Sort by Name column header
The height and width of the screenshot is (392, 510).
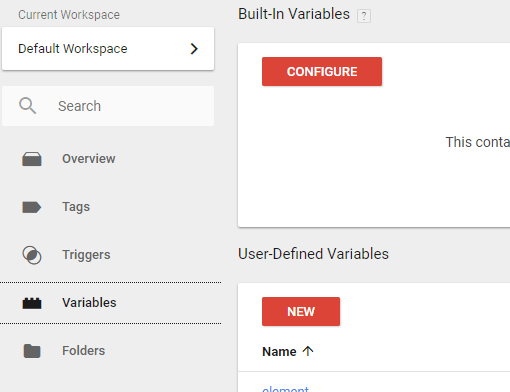279,351
